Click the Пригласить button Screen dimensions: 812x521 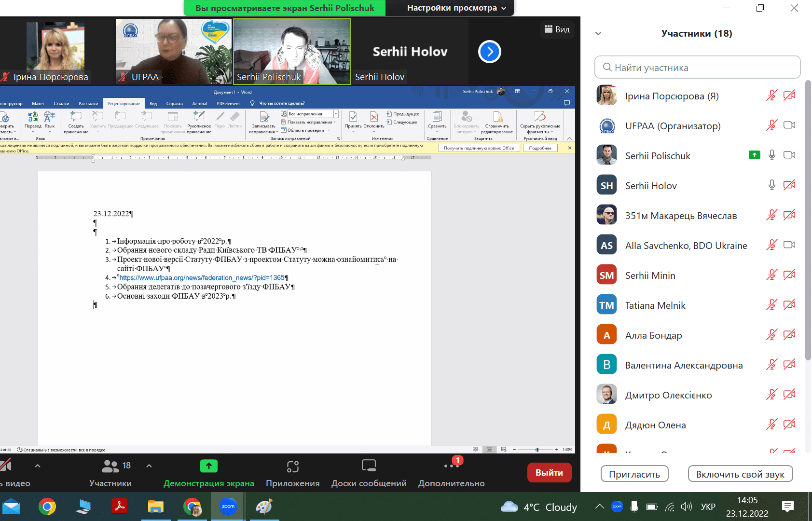634,474
